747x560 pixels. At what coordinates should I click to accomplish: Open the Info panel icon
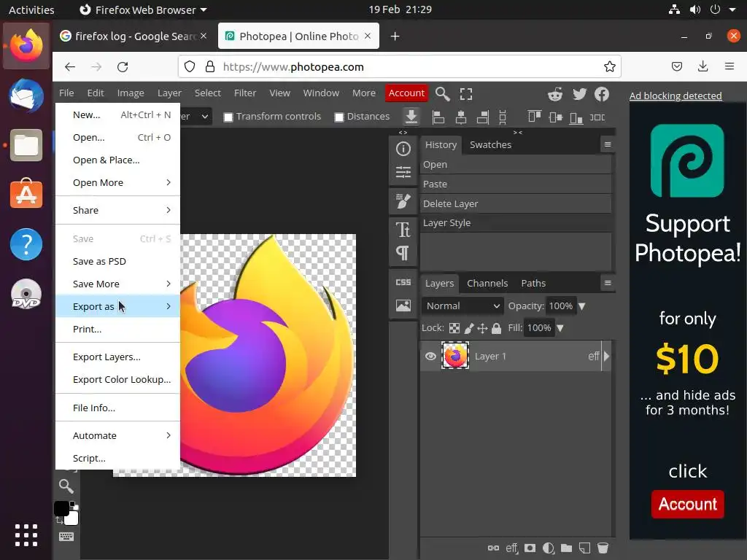click(x=403, y=149)
